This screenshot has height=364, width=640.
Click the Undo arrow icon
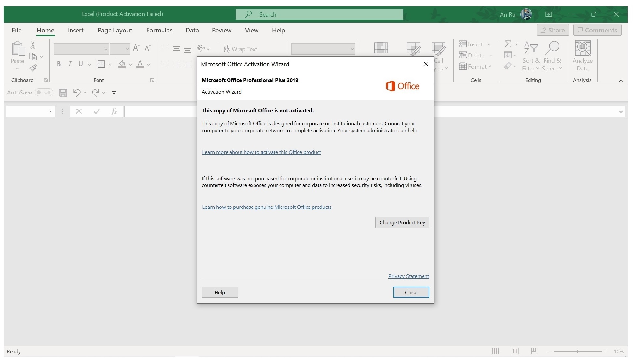[76, 93]
